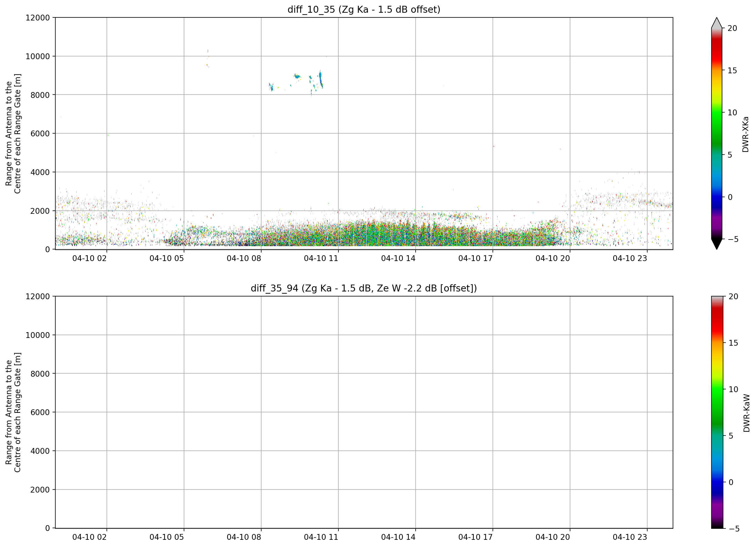Screen dimensions: 756x547
Task: Click the '04-10 02' x-tick under the diff_10_35 plot
Action: coord(89,259)
